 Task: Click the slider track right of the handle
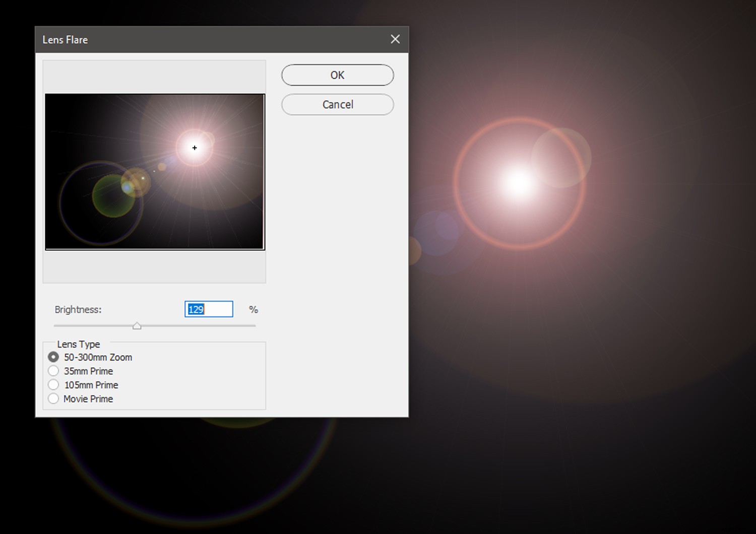point(202,326)
